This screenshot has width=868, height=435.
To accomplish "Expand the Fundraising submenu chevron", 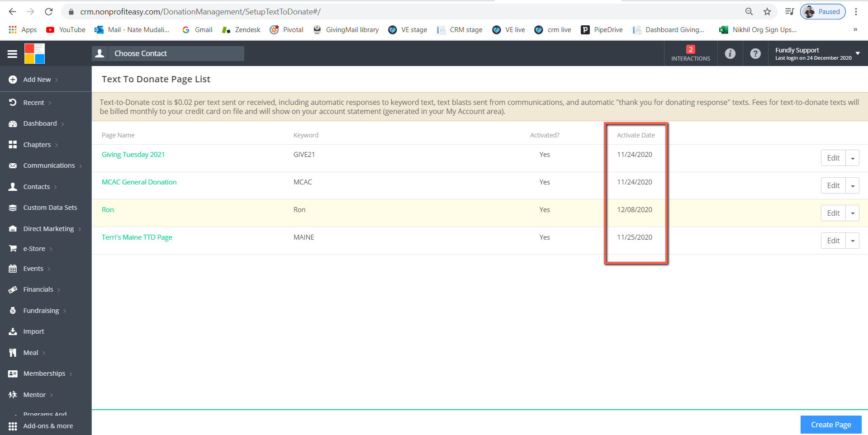I will (x=65, y=311).
